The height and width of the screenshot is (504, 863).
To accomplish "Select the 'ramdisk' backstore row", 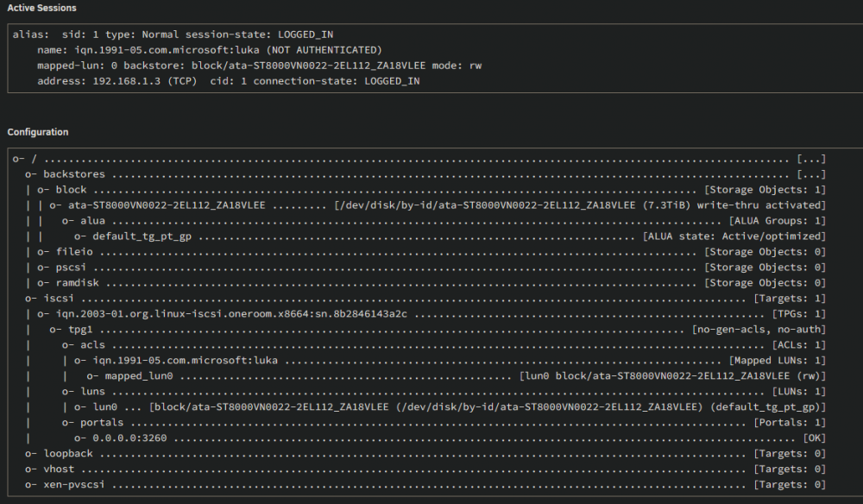I will [431, 283].
